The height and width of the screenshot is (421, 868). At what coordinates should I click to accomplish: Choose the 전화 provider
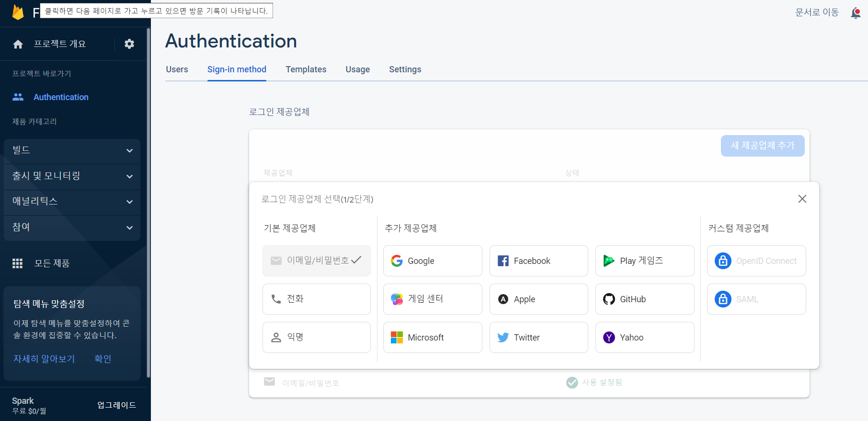(x=317, y=299)
